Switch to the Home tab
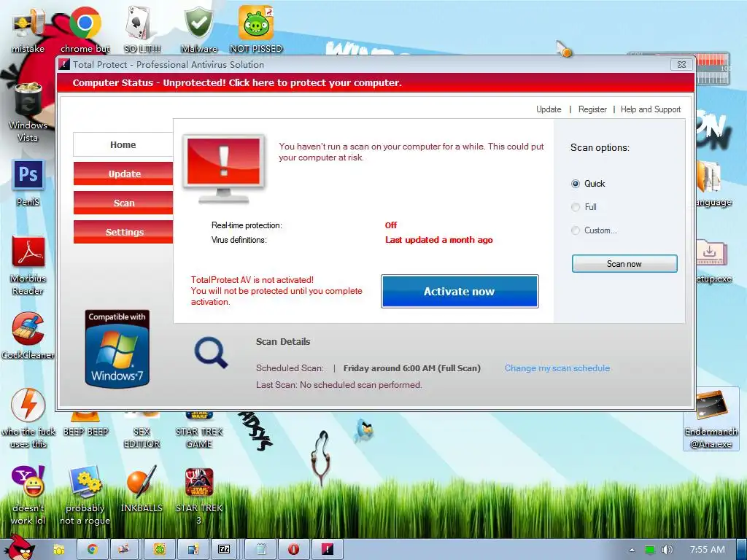 123,145
